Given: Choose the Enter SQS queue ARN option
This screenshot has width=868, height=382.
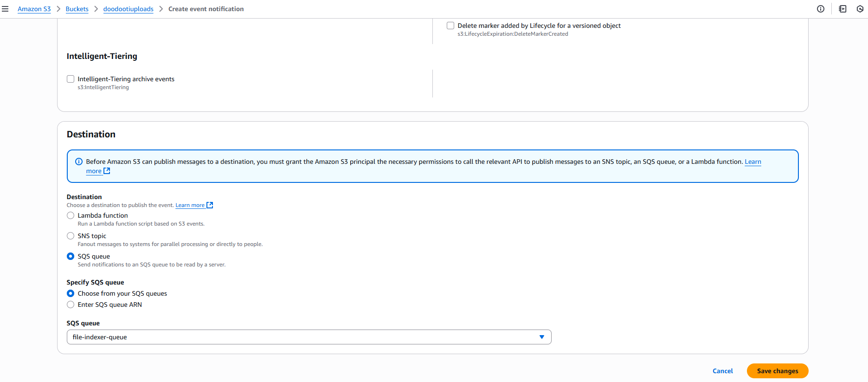Looking at the screenshot, I should [x=71, y=304].
